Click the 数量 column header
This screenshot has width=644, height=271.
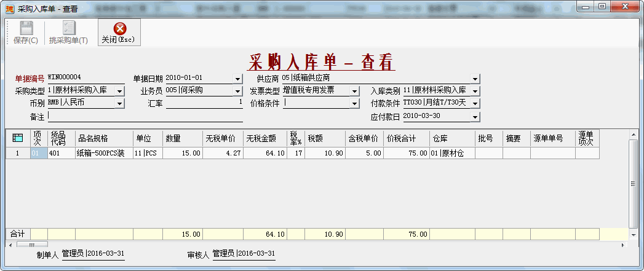point(183,138)
